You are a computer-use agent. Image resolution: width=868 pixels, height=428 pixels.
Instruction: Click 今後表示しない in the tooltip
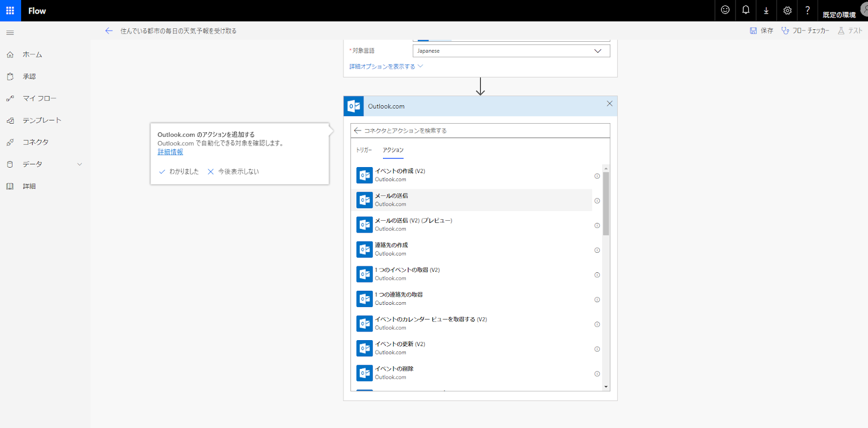[x=233, y=171]
